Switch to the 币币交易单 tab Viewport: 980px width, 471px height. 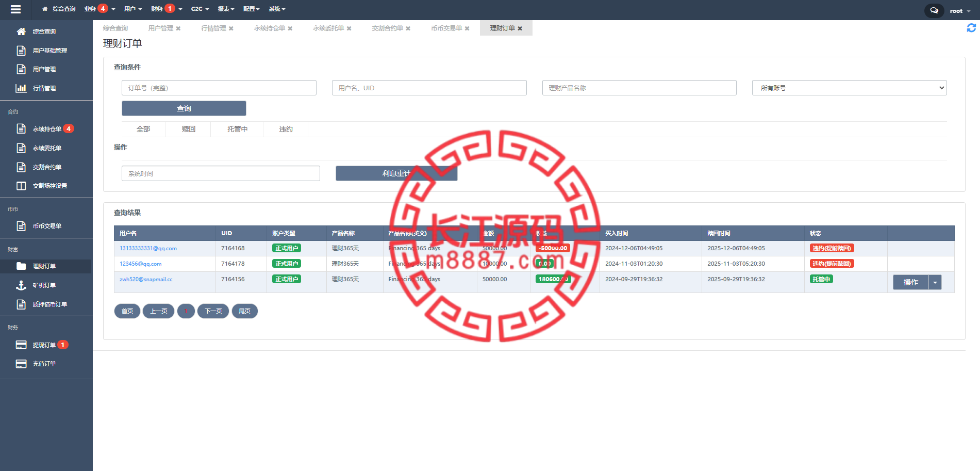coord(446,28)
